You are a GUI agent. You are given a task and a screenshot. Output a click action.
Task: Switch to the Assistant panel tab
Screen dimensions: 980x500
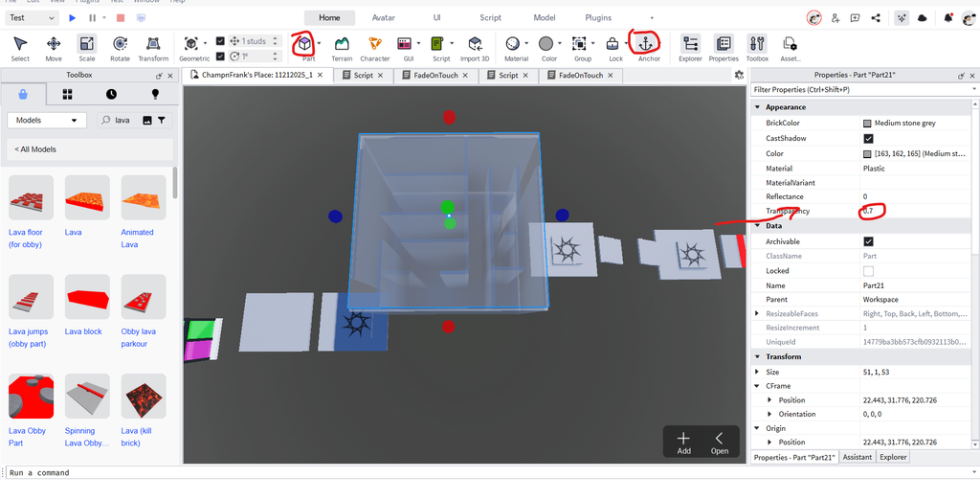857,458
